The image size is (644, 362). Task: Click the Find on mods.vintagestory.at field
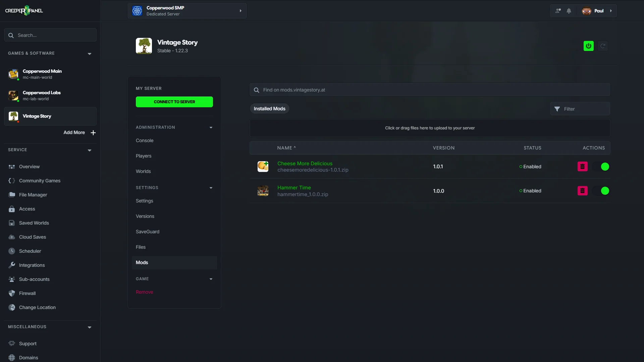click(430, 90)
